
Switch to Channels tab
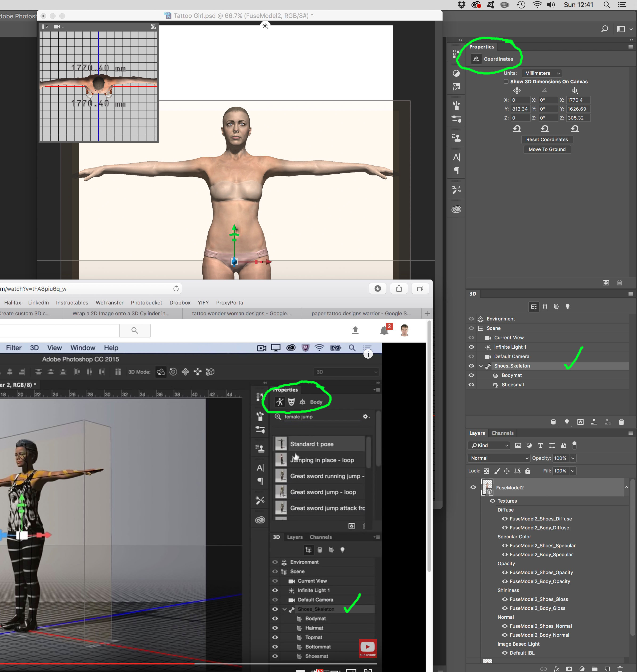[502, 433]
